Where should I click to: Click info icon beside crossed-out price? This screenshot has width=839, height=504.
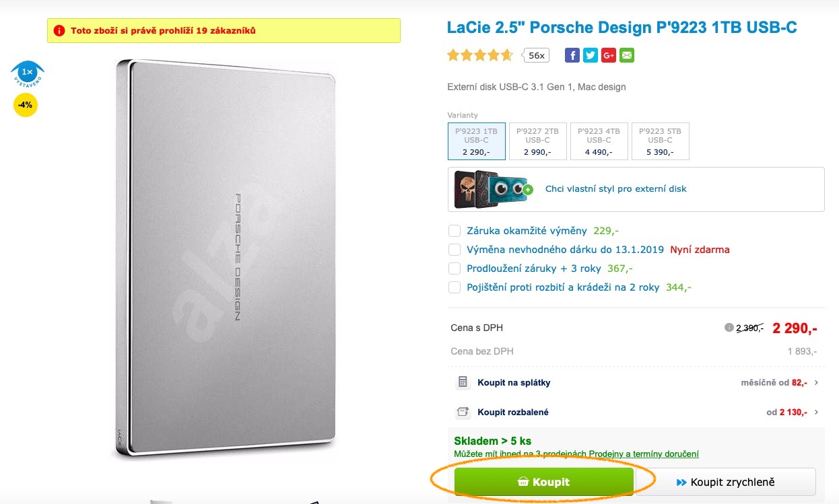pyautogui.click(x=728, y=328)
